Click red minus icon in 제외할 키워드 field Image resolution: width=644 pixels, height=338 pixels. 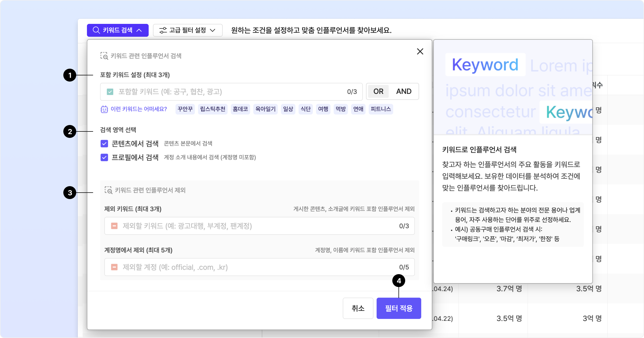[x=114, y=226]
